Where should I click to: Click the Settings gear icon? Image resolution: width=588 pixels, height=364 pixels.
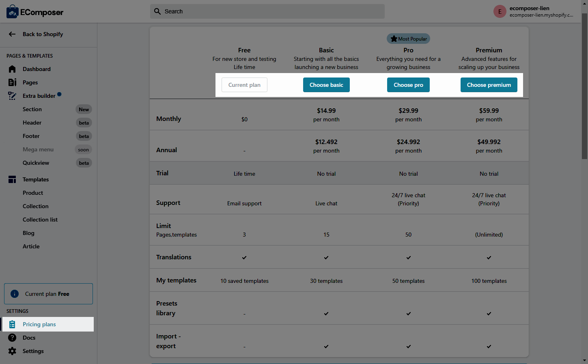tap(12, 351)
